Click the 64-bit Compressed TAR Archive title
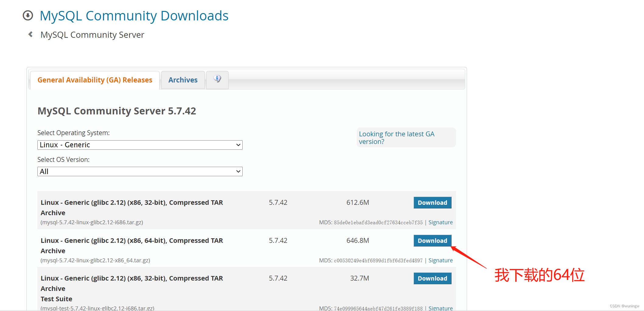This screenshot has width=644, height=311. pyautogui.click(x=132, y=246)
